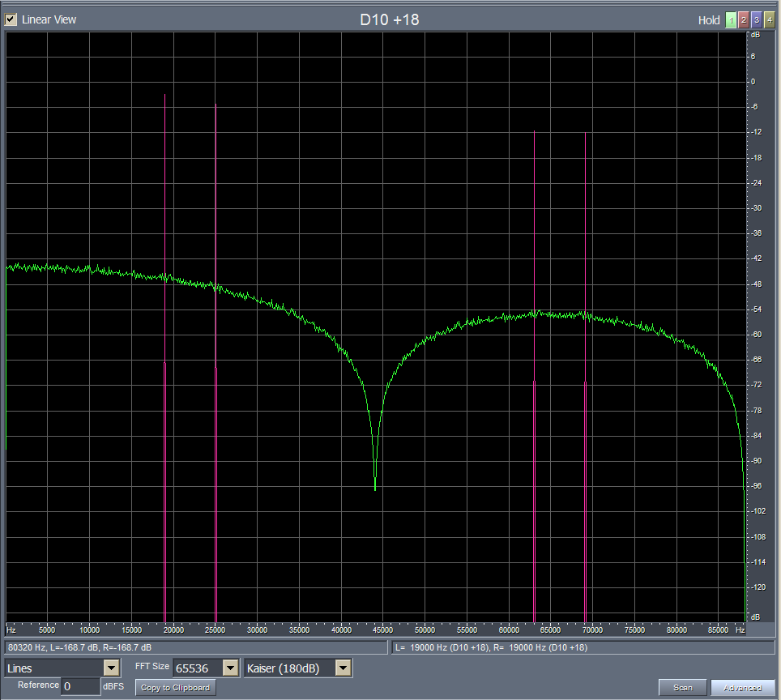Click the 45000 frequency axis label
This screenshot has height=700, width=781.
[383, 630]
